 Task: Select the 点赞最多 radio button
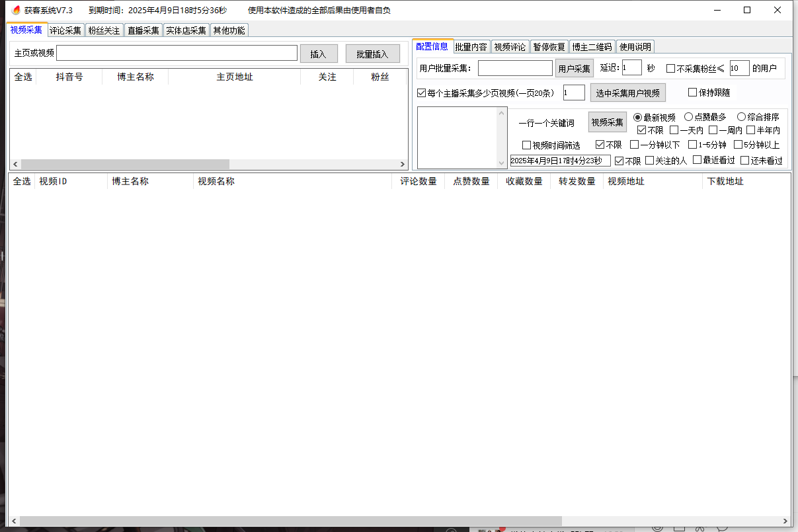(x=688, y=117)
